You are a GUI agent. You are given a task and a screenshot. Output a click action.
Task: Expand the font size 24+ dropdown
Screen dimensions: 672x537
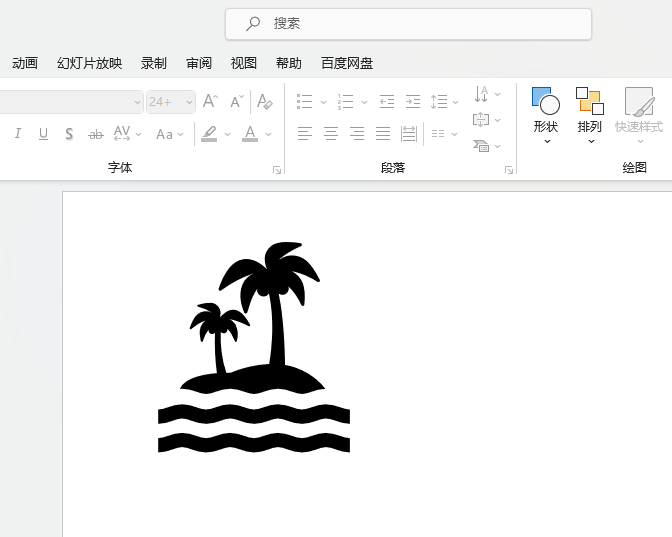point(189,102)
